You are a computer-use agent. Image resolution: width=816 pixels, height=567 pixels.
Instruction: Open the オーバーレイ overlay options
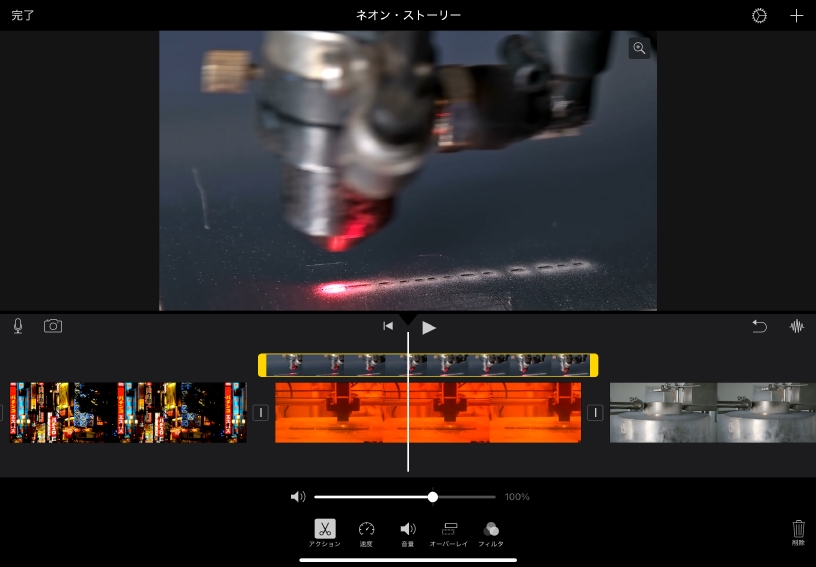449,532
